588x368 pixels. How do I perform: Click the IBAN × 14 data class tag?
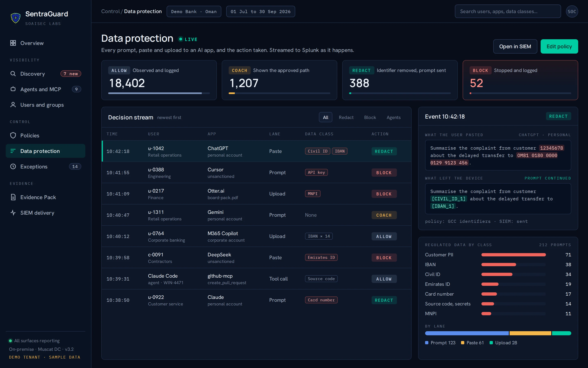[319, 236]
